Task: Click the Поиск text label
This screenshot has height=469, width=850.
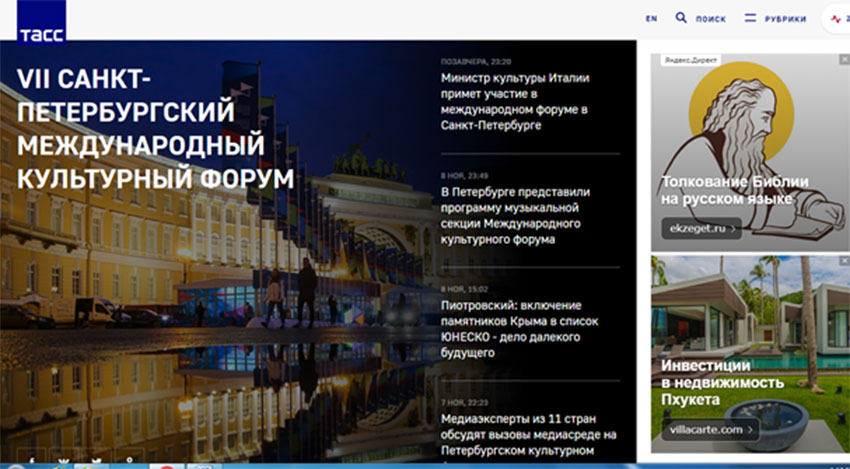Action: click(x=710, y=18)
